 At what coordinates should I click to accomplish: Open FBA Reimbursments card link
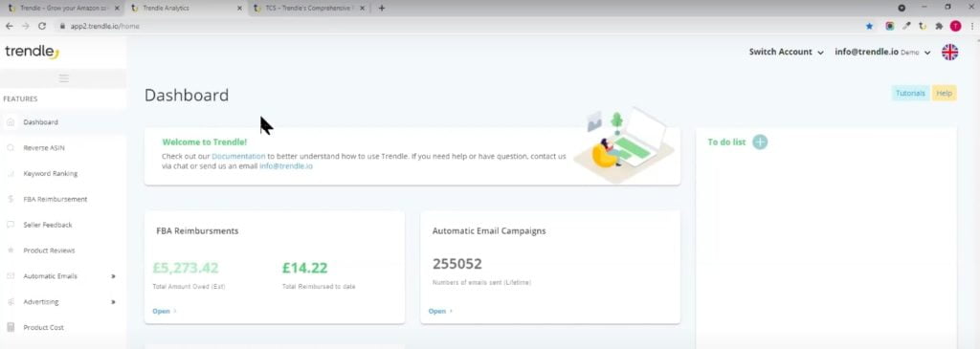pos(164,311)
